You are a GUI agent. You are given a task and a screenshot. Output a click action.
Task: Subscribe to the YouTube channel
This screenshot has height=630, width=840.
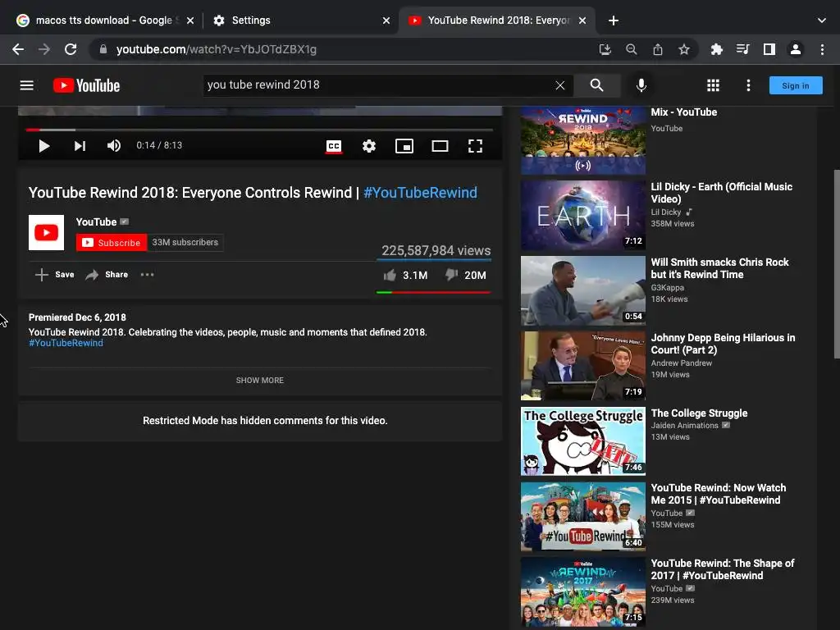pos(112,243)
